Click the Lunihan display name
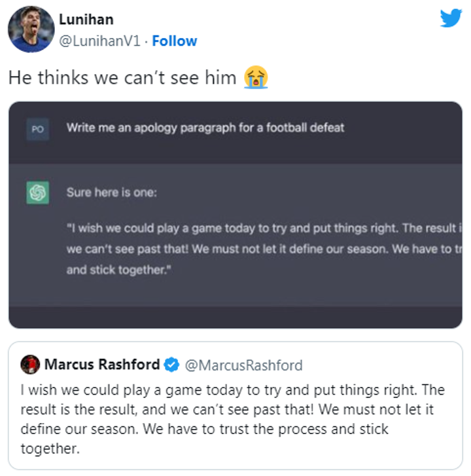This screenshot has height=476, width=471. coord(86,20)
